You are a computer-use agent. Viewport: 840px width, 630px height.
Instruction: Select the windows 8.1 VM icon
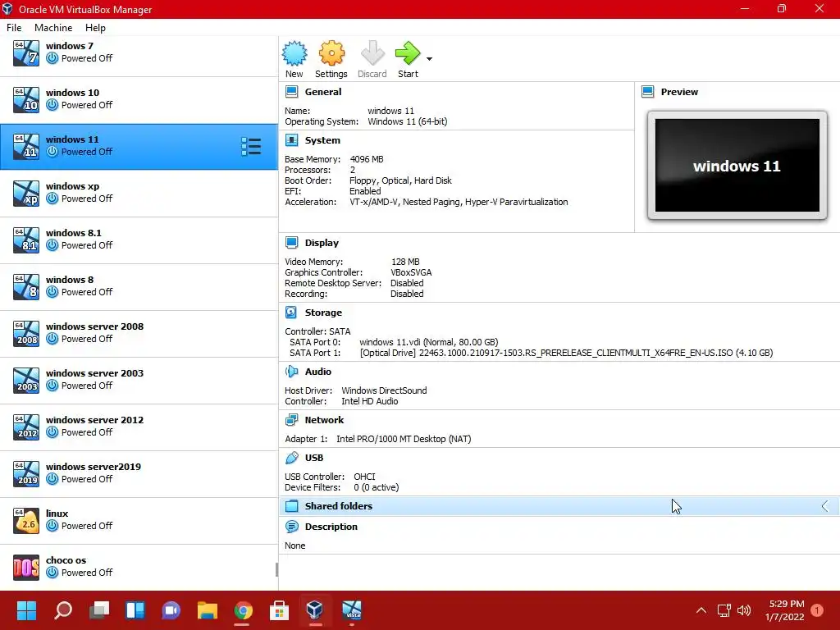[x=26, y=240]
